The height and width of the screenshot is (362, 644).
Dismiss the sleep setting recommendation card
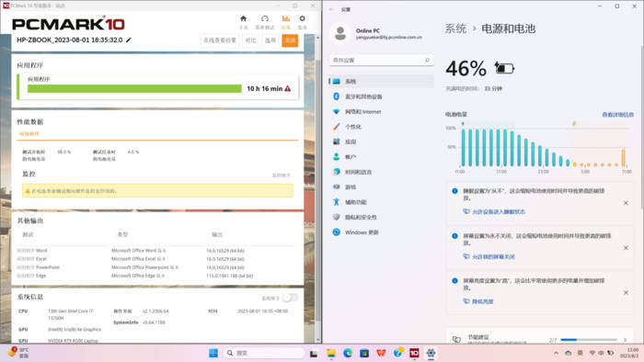click(626, 203)
